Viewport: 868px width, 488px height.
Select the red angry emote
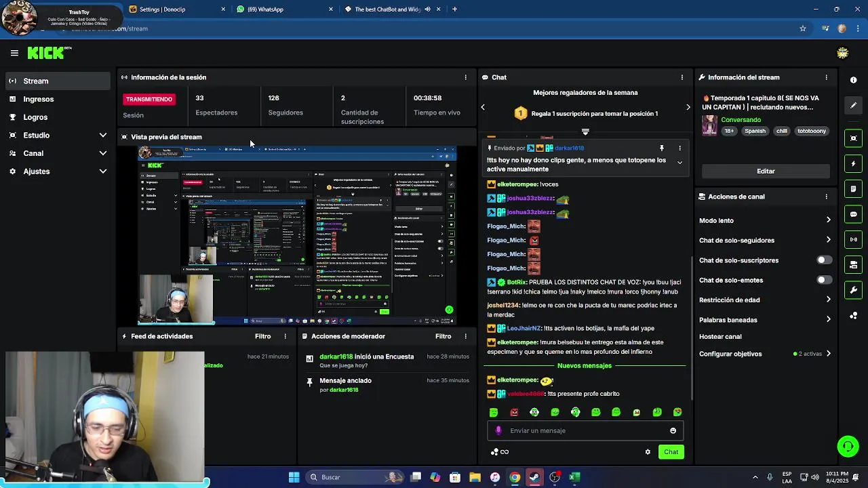pos(514,412)
